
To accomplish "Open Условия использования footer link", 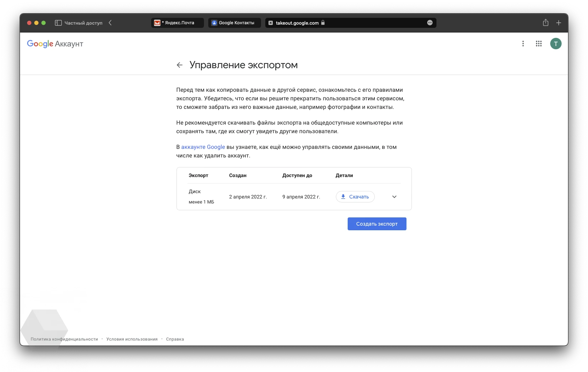I will pos(132,339).
